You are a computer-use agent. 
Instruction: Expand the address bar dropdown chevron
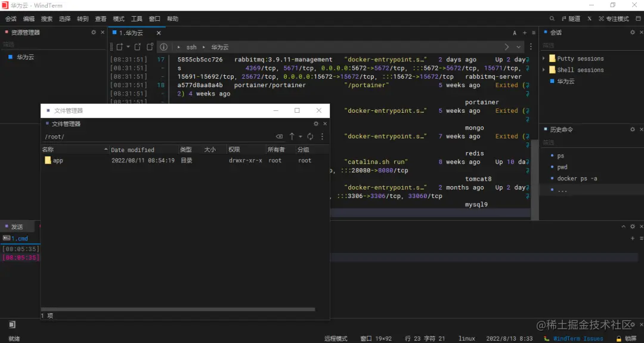519,47
